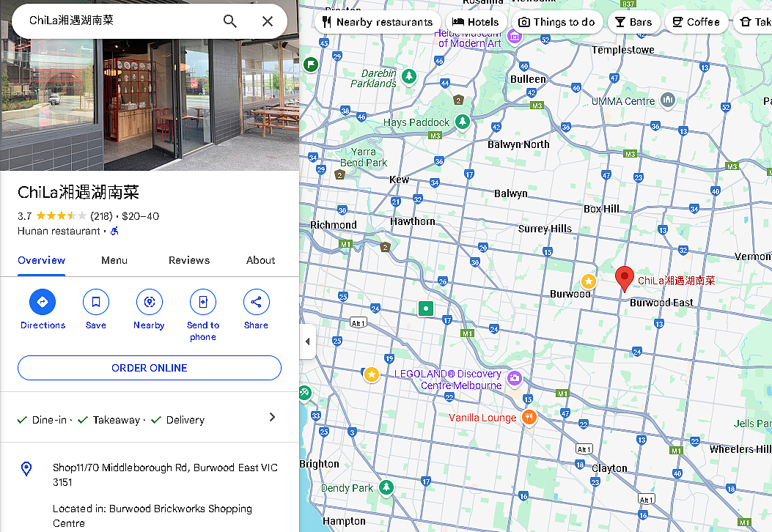Select the Hotels filter chip
Viewport: 772px width, 532px height.
(x=476, y=22)
